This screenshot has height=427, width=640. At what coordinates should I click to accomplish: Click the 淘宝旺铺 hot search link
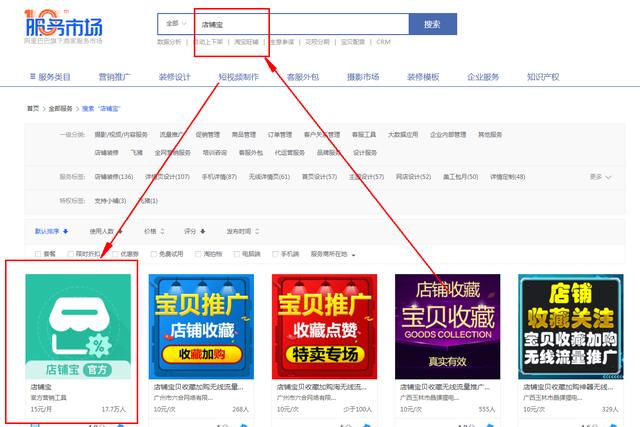pos(246,42)
